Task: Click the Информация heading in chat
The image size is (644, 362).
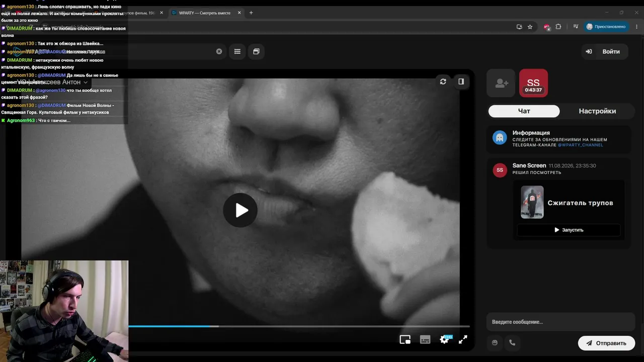Action: pos(531,133)
